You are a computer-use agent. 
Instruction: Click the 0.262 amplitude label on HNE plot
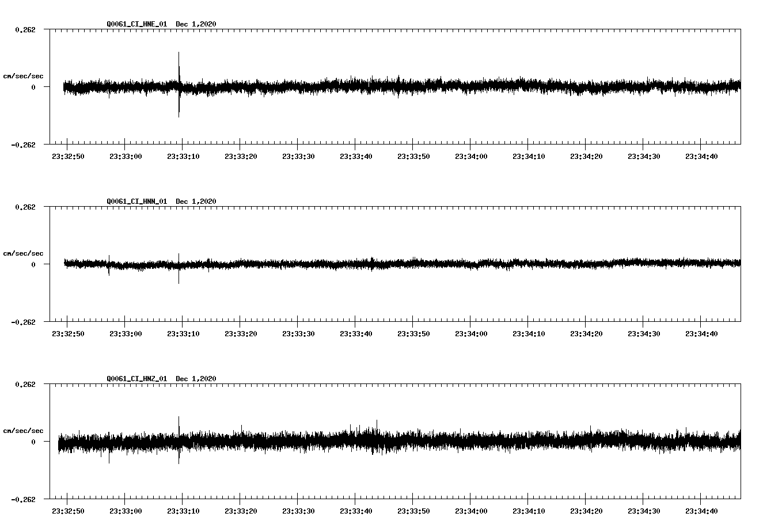(25, 28)
